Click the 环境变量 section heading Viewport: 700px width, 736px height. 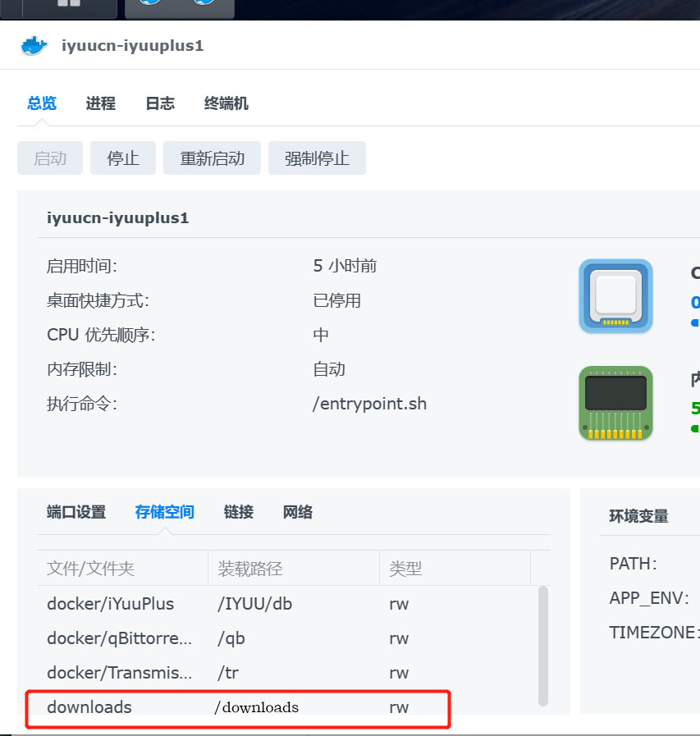pos(638,516)
